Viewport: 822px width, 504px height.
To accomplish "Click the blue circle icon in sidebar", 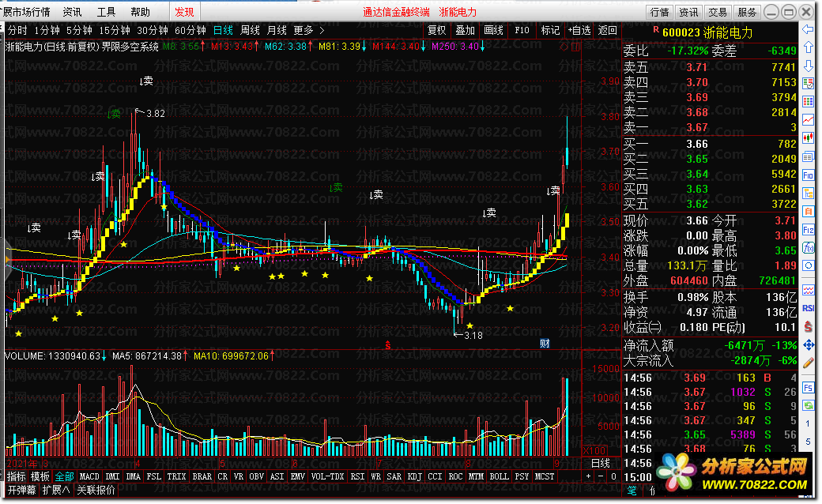I will 808,266.
